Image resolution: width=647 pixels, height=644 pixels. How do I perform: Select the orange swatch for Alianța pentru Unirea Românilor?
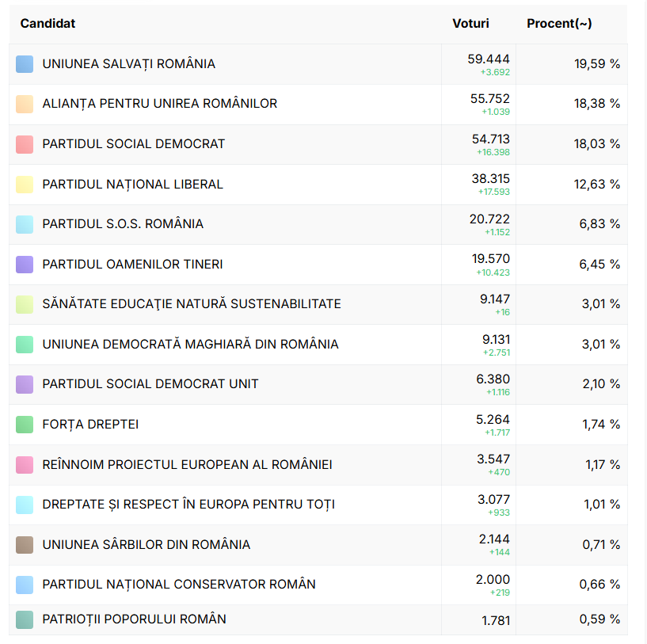click(x=25, y=104)
